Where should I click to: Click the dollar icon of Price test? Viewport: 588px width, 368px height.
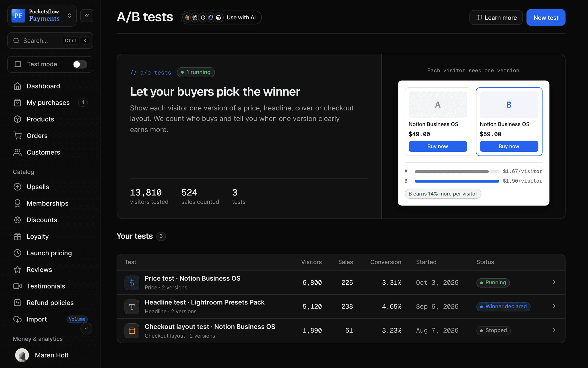[x=132, y=283]
